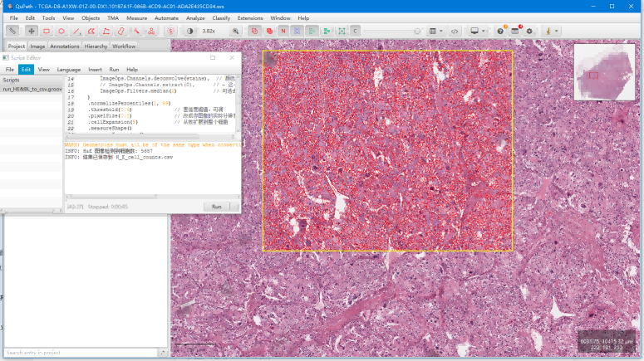Click the 3.82x magnification label

click(x=209, y=31)
